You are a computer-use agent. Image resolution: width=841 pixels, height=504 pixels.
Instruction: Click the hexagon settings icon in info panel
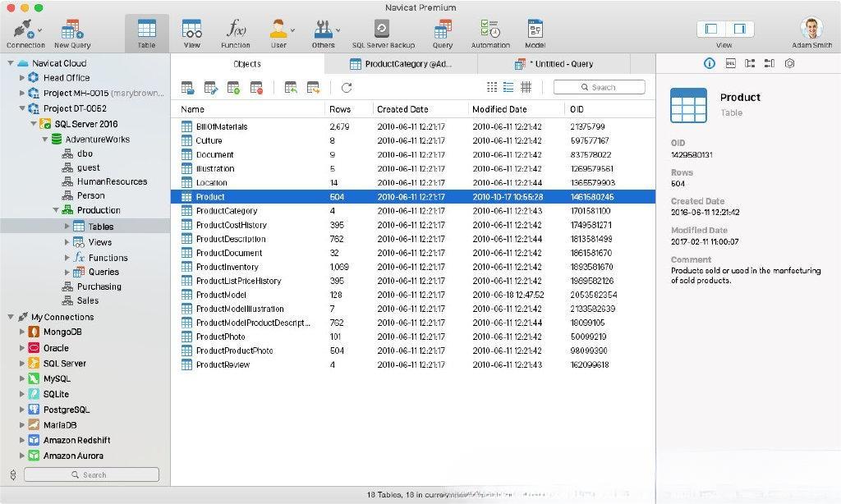point(789,63)
